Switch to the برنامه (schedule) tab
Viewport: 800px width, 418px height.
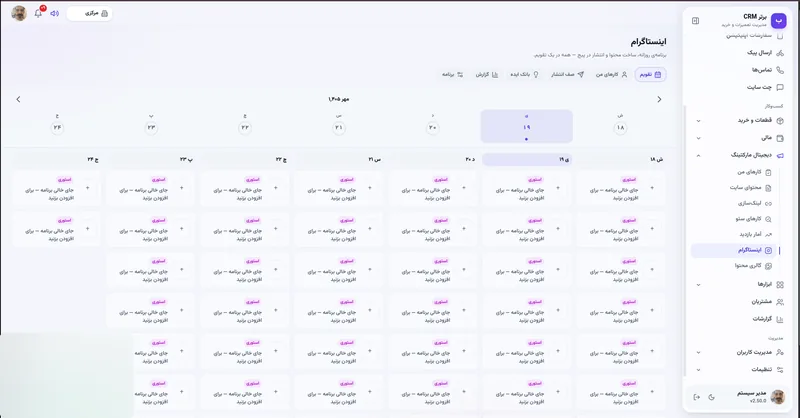453,75
